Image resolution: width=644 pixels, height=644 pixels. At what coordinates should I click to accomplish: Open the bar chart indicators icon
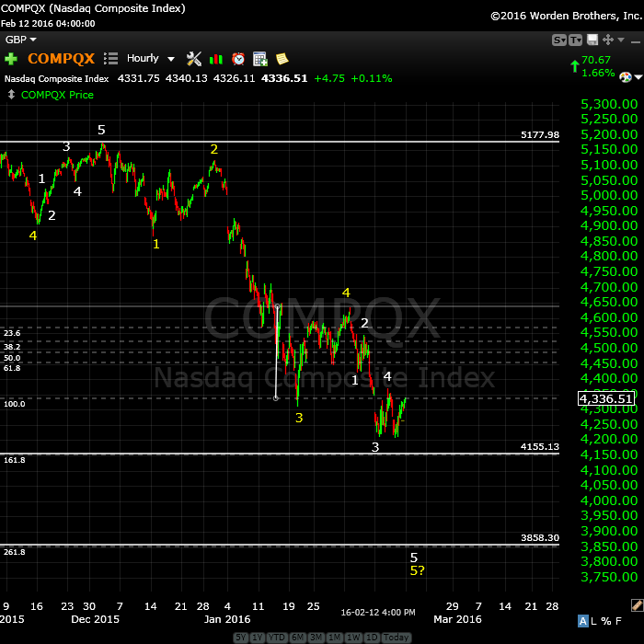point(216,60)
